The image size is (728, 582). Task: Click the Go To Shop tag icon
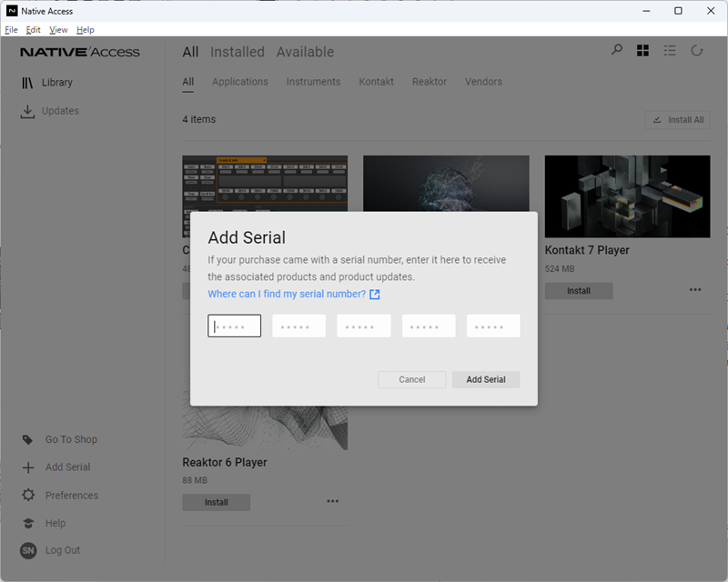tap(28, 439)
